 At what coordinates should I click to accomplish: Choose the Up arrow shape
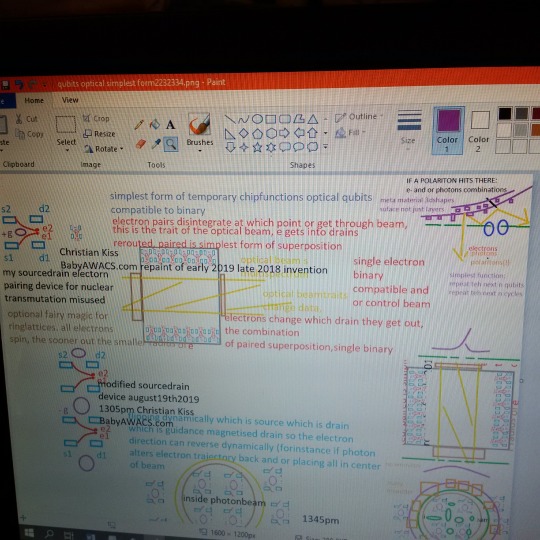[312, 133]
